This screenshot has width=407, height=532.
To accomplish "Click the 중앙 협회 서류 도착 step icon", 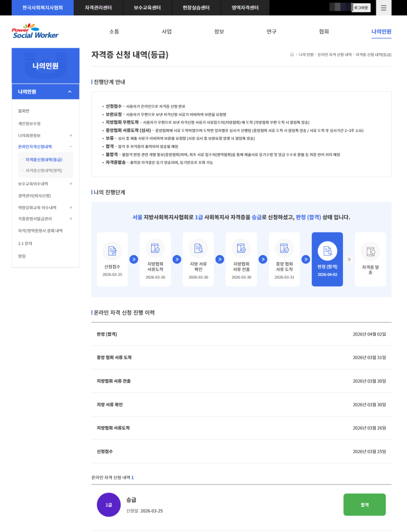I will pos(284,248).
